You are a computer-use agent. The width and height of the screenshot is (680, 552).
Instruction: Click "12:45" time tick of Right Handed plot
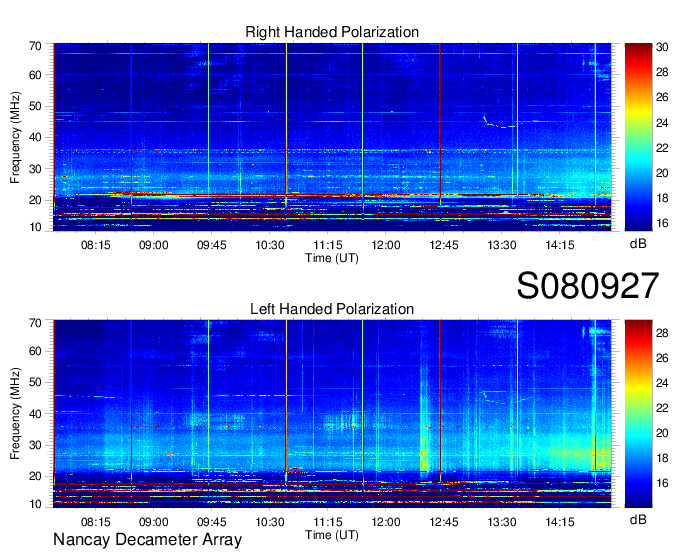coord(444,245)
